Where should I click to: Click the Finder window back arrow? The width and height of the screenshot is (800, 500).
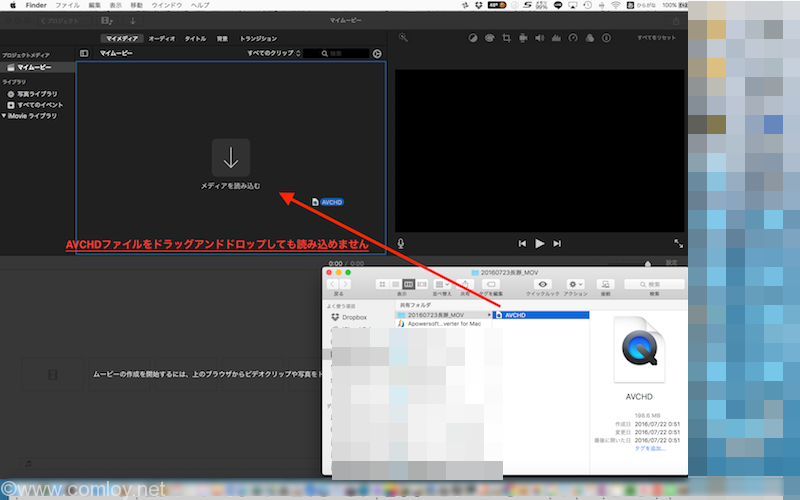tap(333, 284)
